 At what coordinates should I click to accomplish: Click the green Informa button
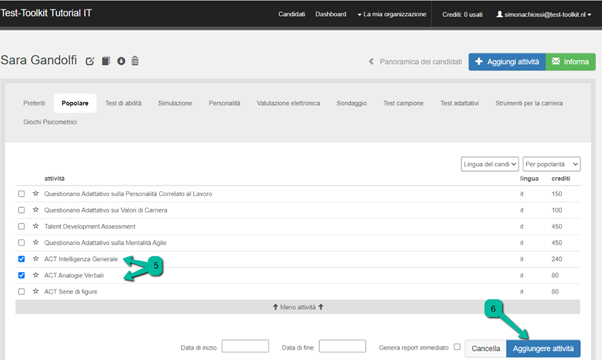point(571,62)
